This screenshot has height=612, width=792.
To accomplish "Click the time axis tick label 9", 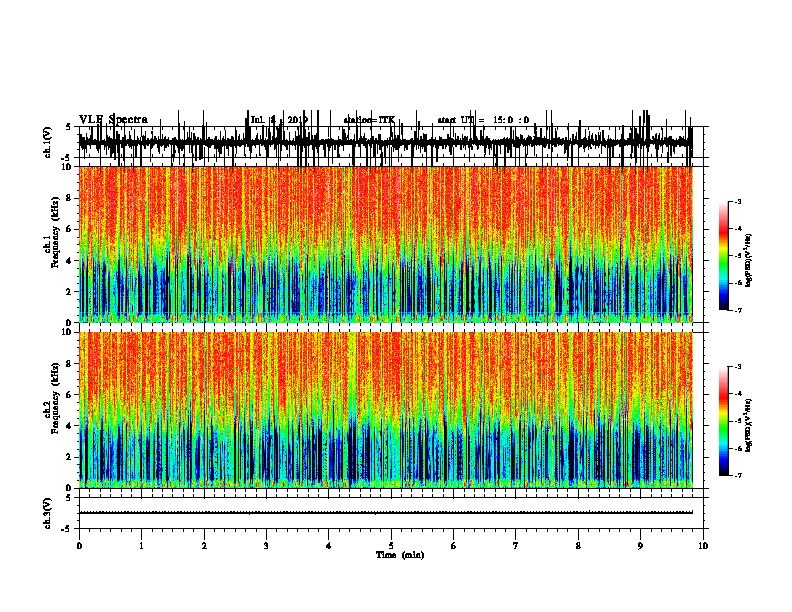I will click(640, 546).
